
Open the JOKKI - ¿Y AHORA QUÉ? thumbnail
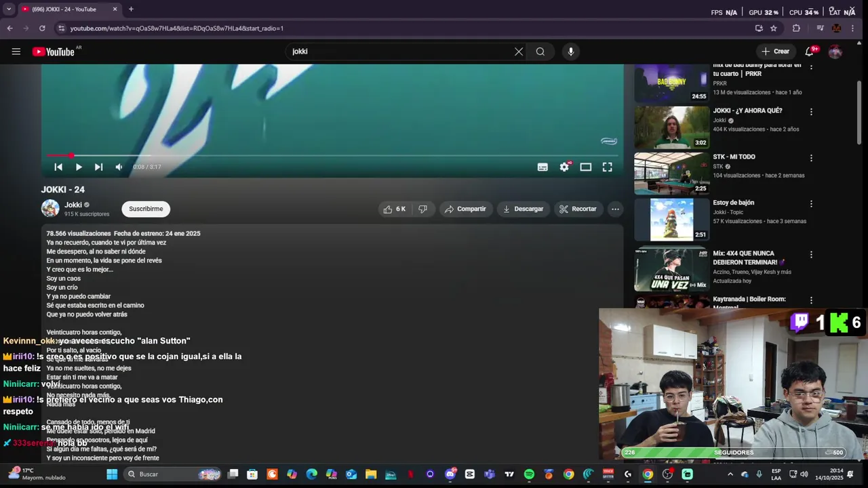[x=671, y=127]
